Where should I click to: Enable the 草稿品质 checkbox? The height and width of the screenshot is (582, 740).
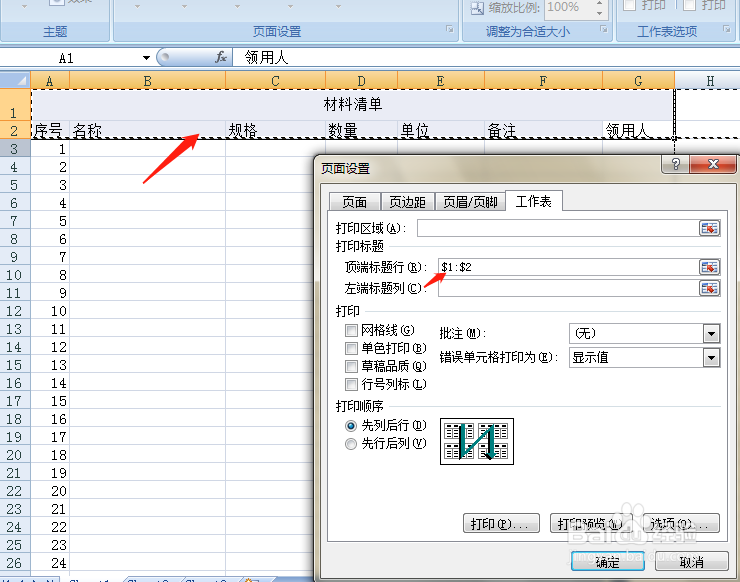[351, 366]
